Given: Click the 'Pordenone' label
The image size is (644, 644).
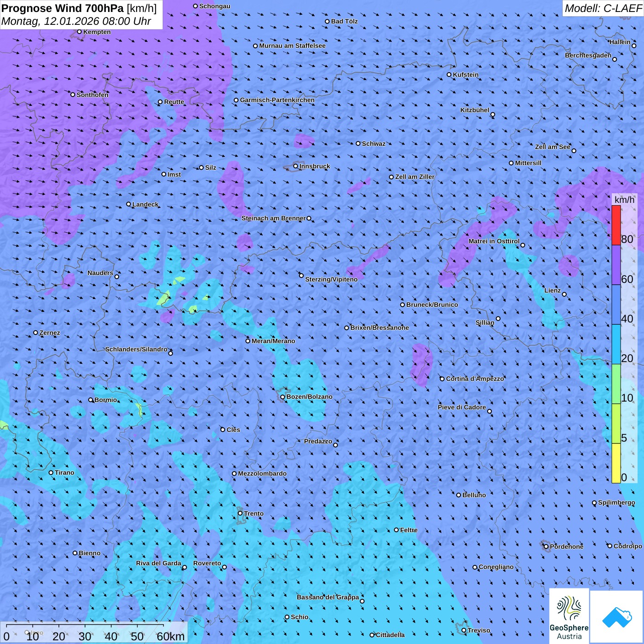Looking at the screenshot, I should (x=567, y=546).
